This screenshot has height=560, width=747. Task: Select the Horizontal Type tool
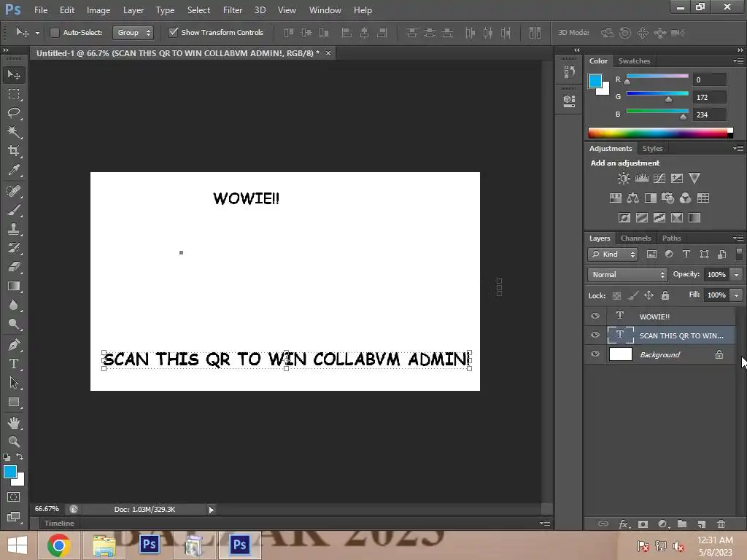coord(14,364)
